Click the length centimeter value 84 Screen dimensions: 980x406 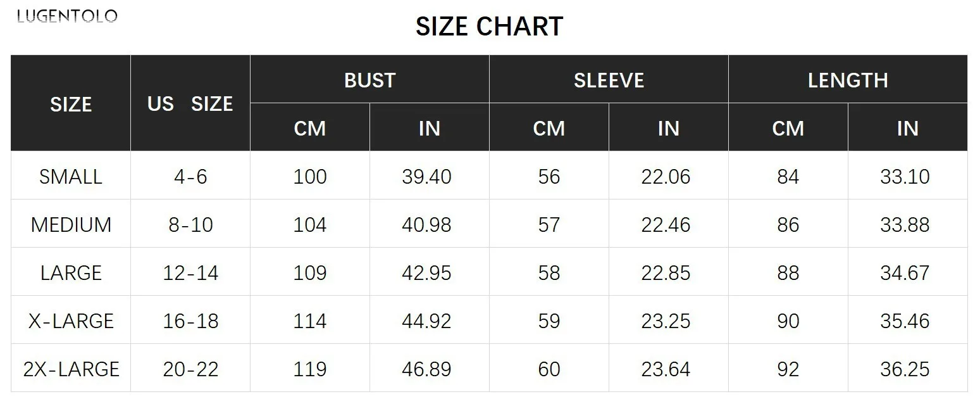pos(788,177)
